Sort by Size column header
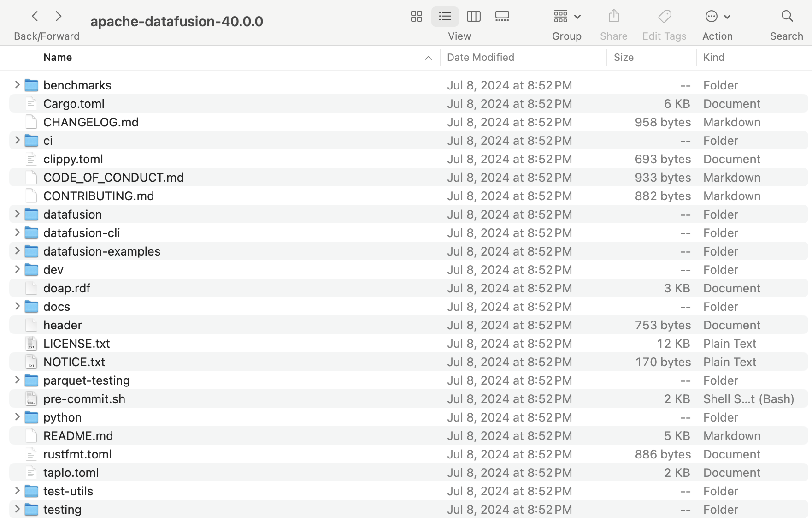This screenshot has height=523, width=812. pos(624,57)
